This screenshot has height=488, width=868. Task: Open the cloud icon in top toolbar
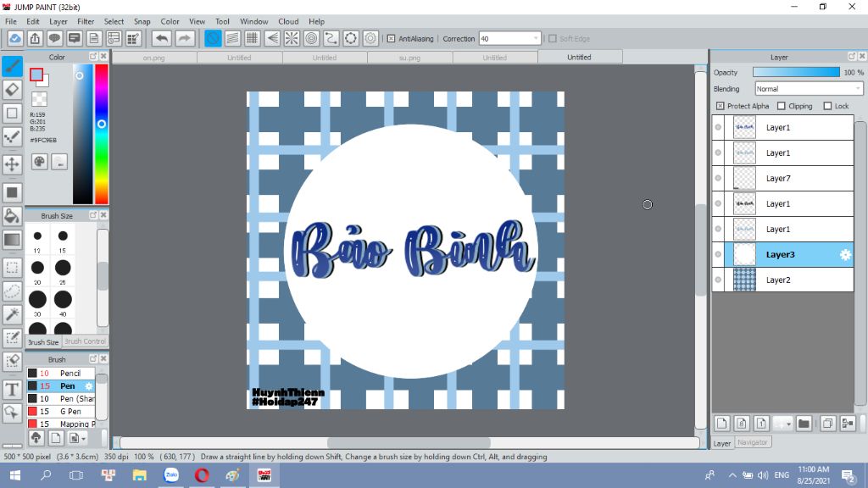click(15, 39)
